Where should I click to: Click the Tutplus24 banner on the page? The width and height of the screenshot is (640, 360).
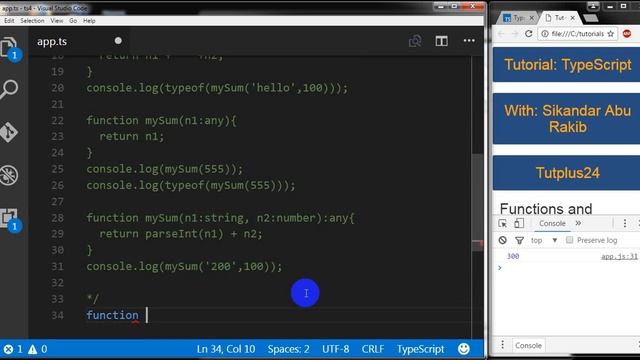coord(567,173)
